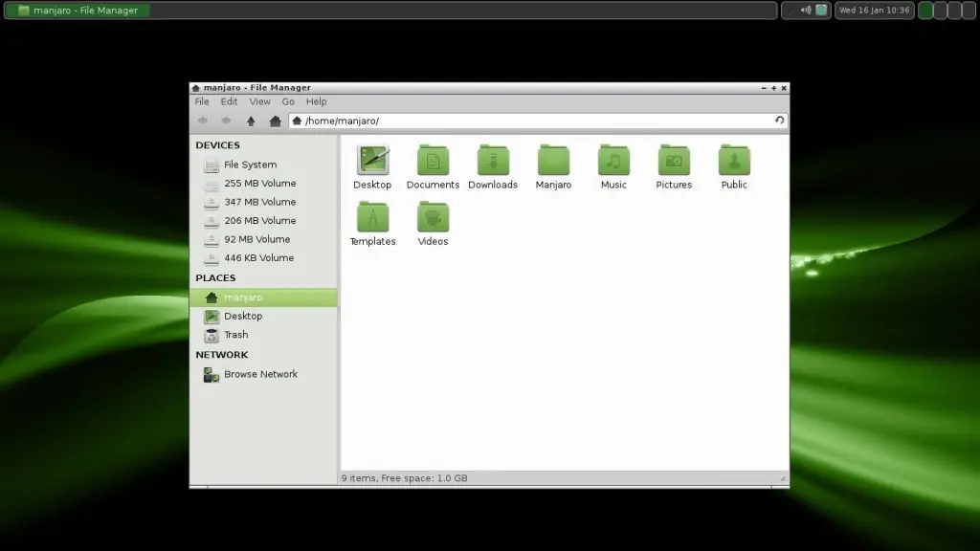The width and height of the screenshot is (980, 551).
Task: Open the Edit menu
Action: click(229, 101)
